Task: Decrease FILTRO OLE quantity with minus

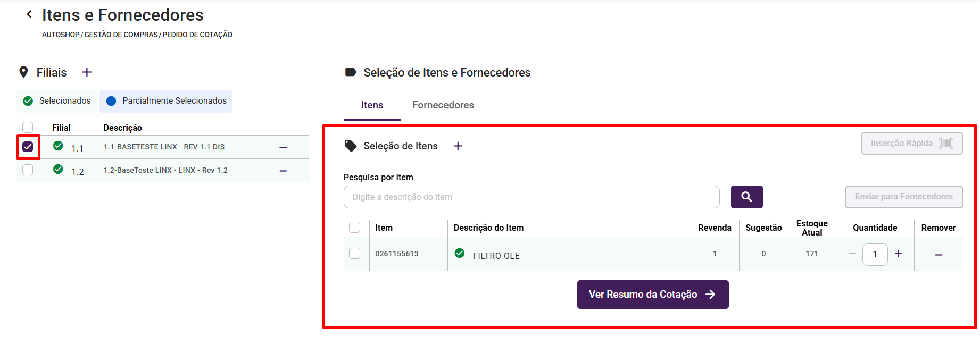Action: 852,254
